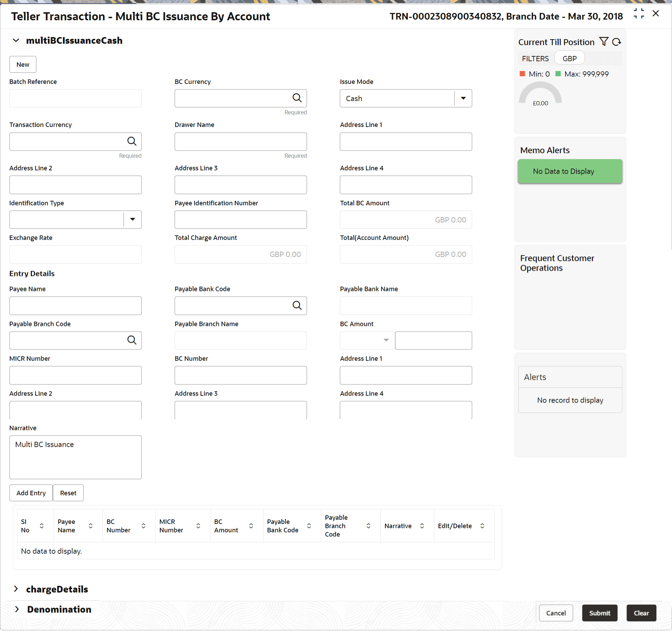This screenshot has height=631, width=672.
Task: Collapse the multiBCIssuanceCash section
Action: 16,41
